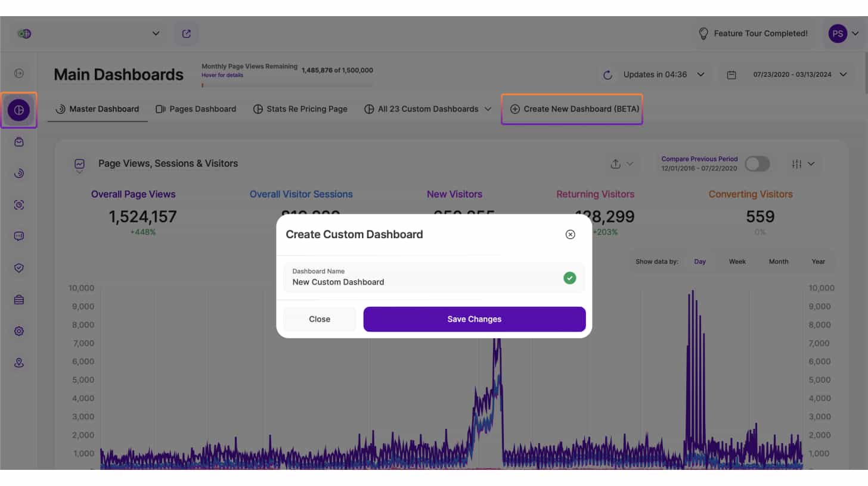Open the settings gear in sidebar

19,331
